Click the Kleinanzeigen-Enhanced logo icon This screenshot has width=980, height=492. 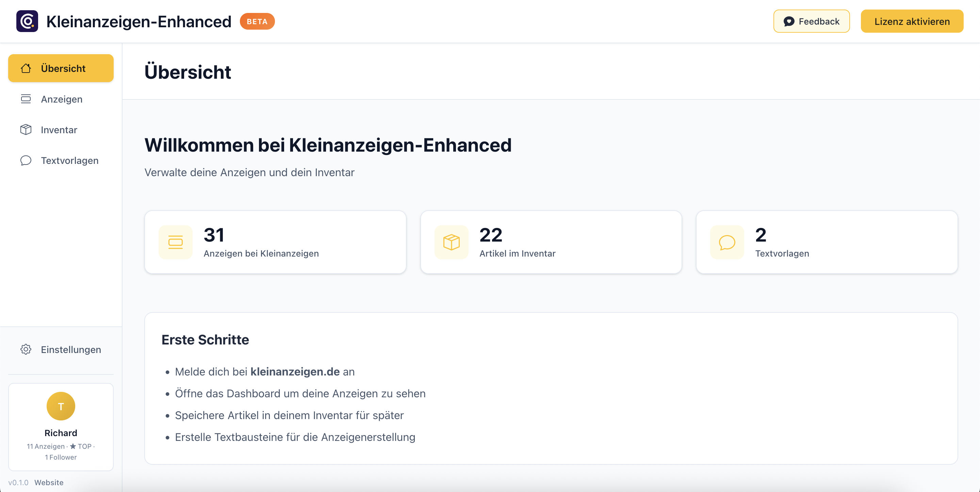pos(27,21)
